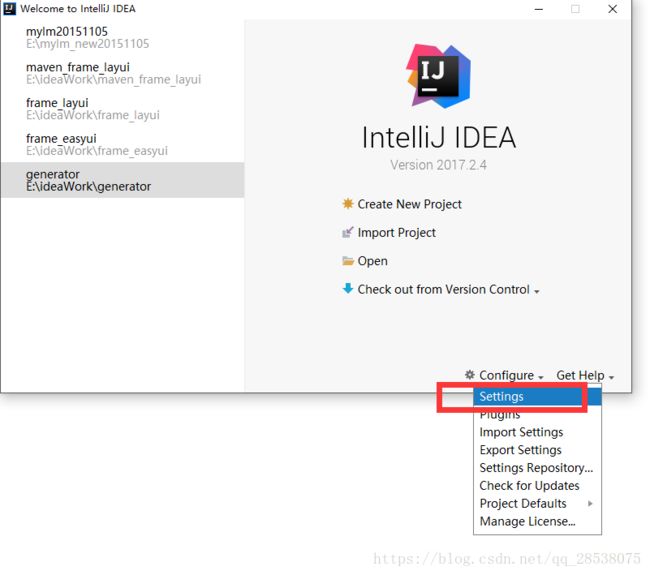The height and width of the screenshot is (575, 650).
Task: Select Manage License... entry
Action: point(537,521)
